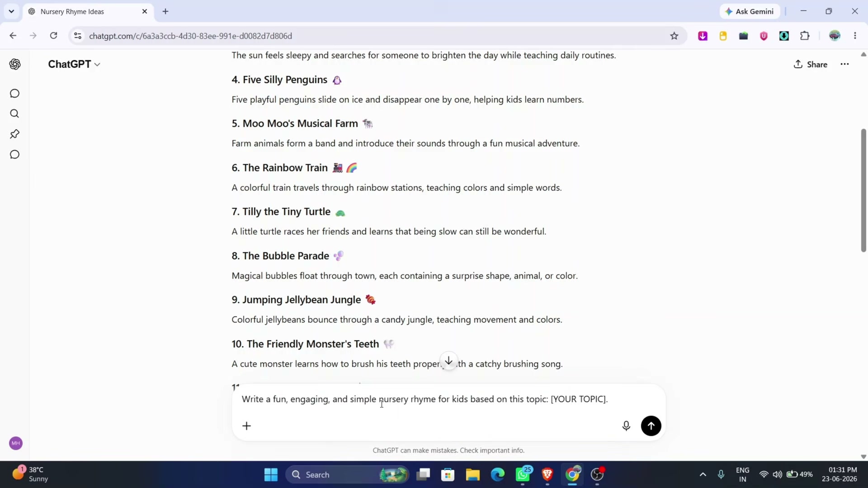Expand the tab search dropdown arrow
The width and height of the screenshot is (868, 488).
pyautogui.click(x=11, y=11)
